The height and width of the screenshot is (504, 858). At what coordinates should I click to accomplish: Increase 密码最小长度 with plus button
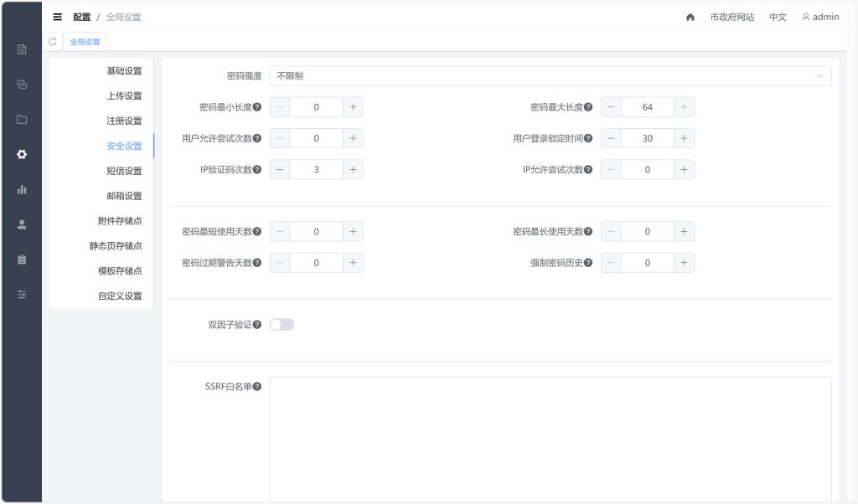(353, 107)
